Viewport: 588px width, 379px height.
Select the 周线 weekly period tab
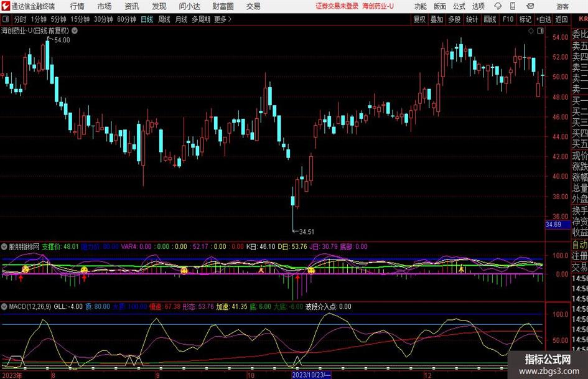[164, 19]
